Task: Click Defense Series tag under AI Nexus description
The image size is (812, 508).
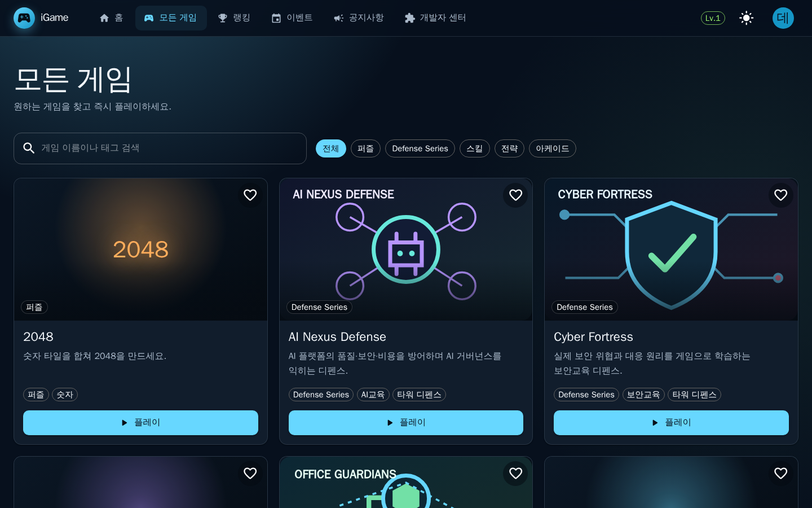Action: 321,395
